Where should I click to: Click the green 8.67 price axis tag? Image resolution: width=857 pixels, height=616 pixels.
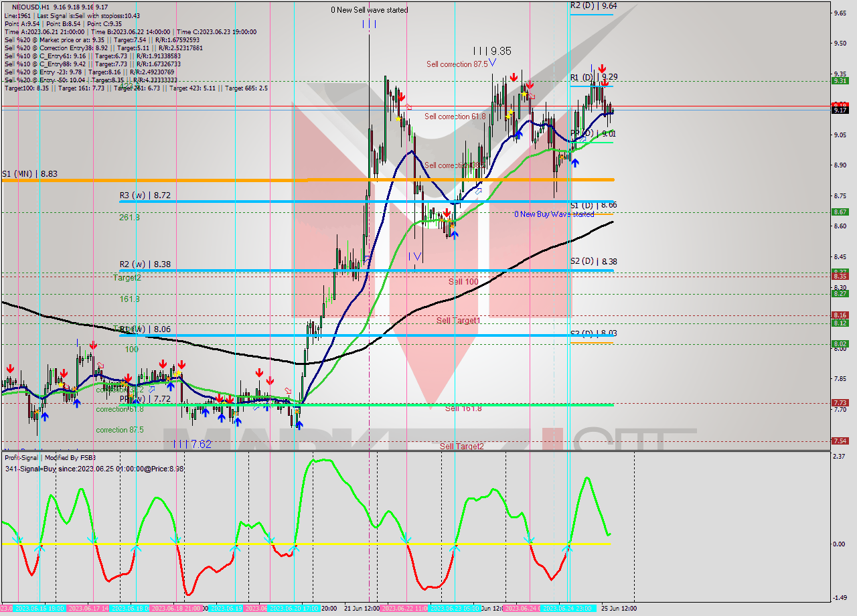[840, 212]
